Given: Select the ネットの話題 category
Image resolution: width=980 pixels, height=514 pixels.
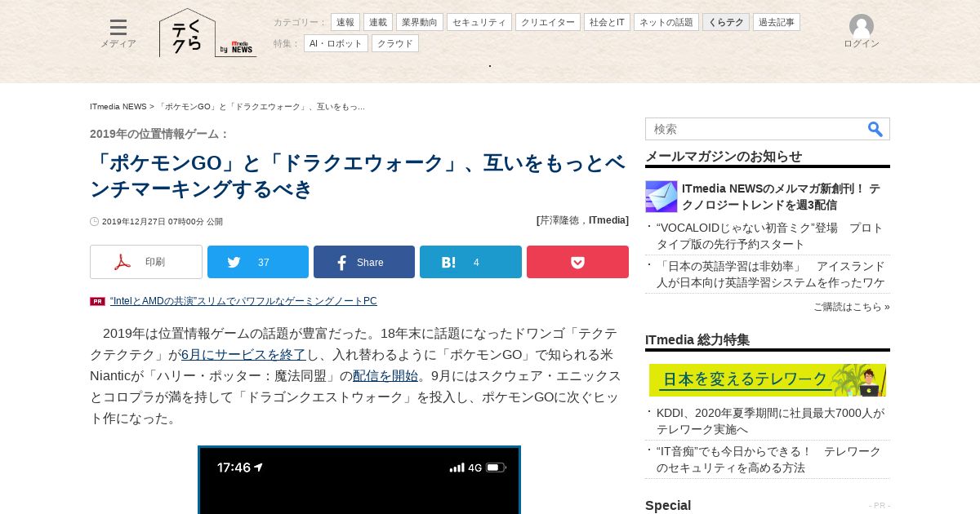Looking at the screenshot, I should point(666,22).
